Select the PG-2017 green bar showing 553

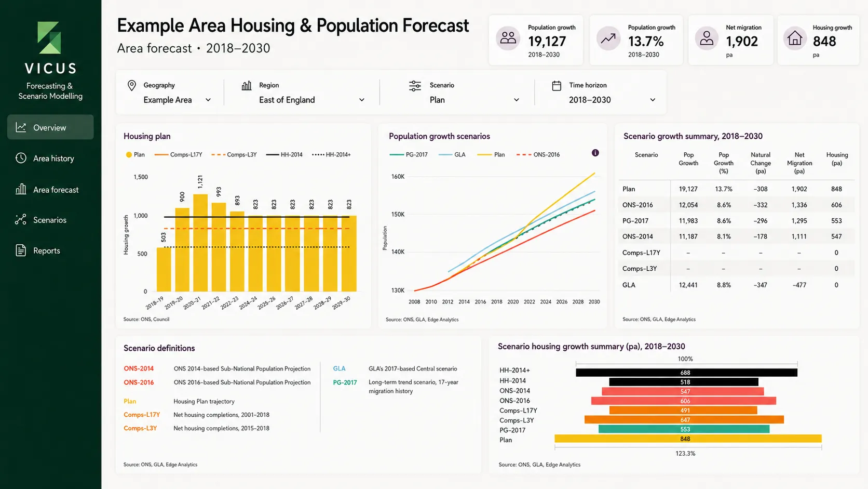click(x=684, y=429)
